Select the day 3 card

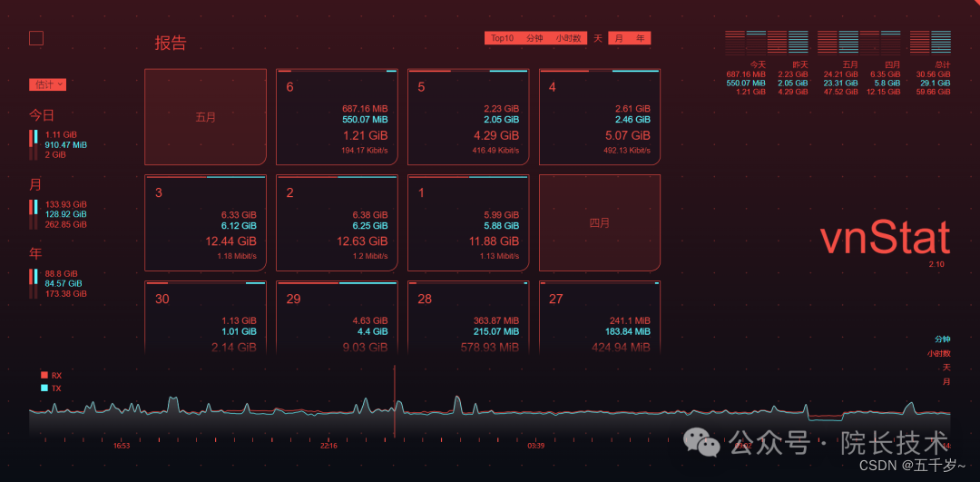coord(206,223)
